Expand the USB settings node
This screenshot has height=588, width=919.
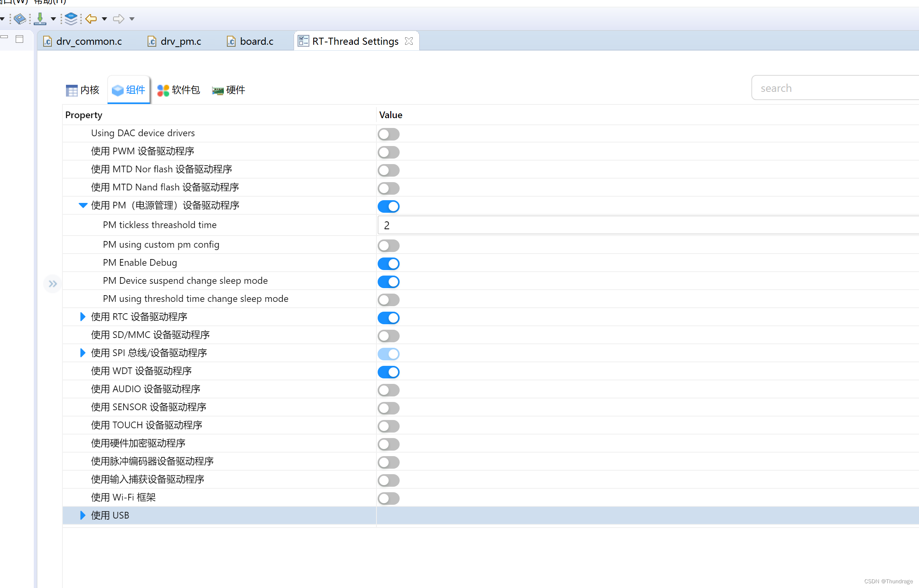[x=82, y=515]
